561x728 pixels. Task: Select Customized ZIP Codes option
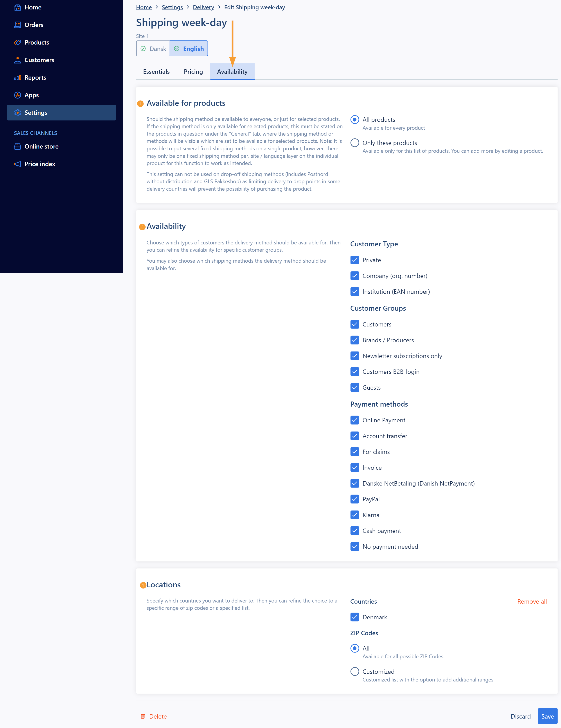[x=355, y=671]
